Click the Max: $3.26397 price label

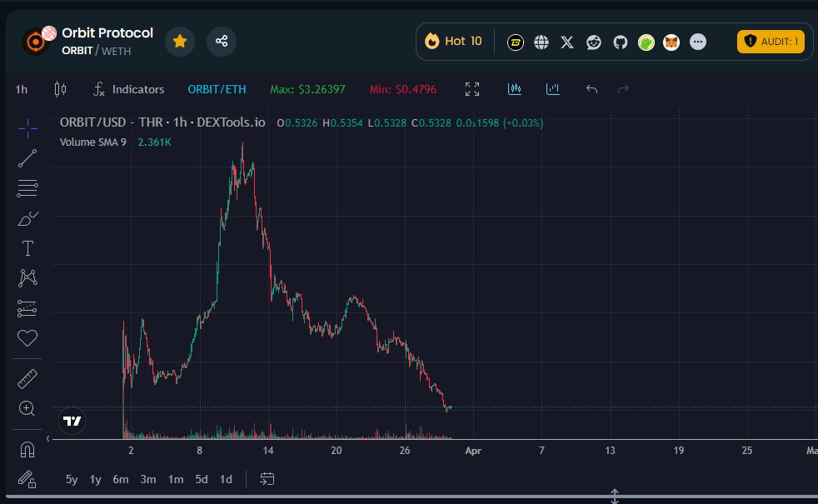[x=307, y=89]
